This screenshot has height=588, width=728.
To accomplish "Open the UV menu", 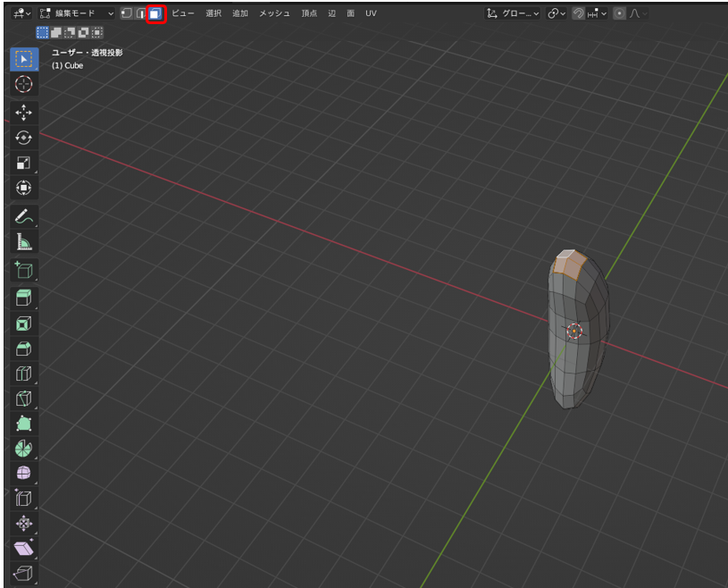I will (x=371, y=13).
